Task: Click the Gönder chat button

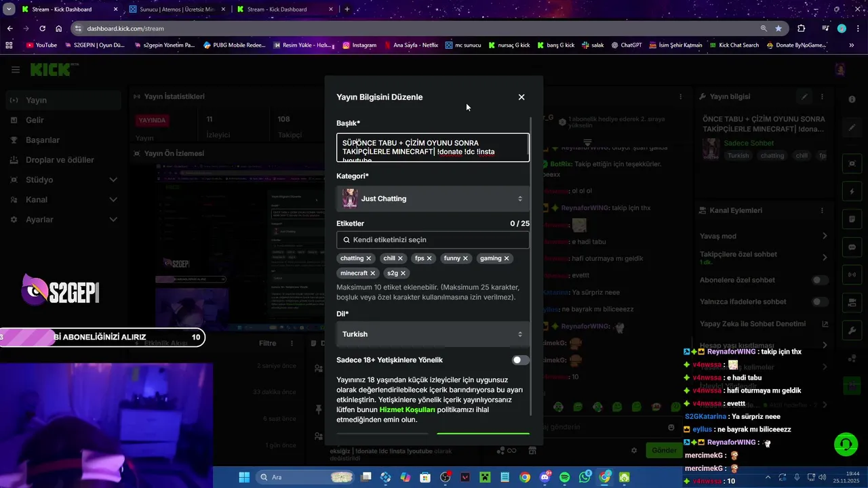Action: pos(664,450)
